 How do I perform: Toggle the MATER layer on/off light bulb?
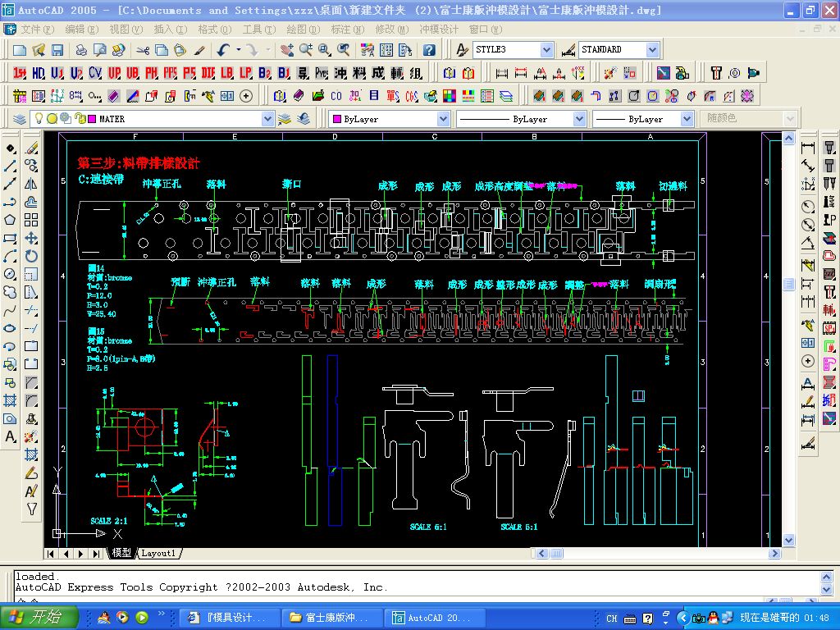pos(39,118)
